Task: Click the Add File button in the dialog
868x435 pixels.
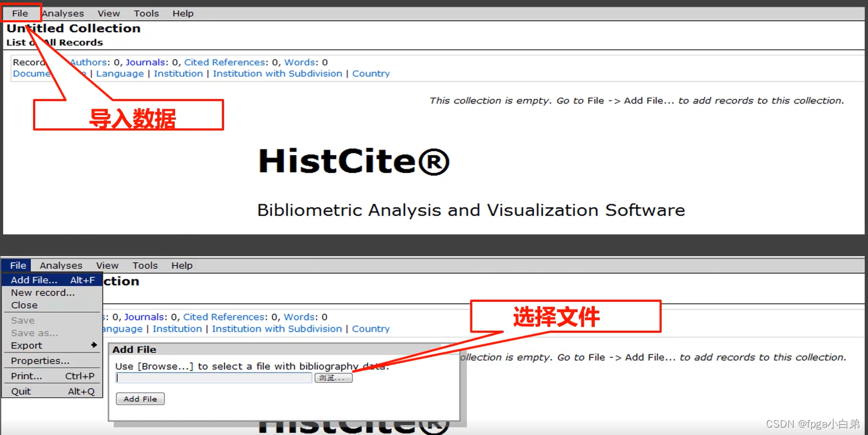Action: [x=140, y=399]
